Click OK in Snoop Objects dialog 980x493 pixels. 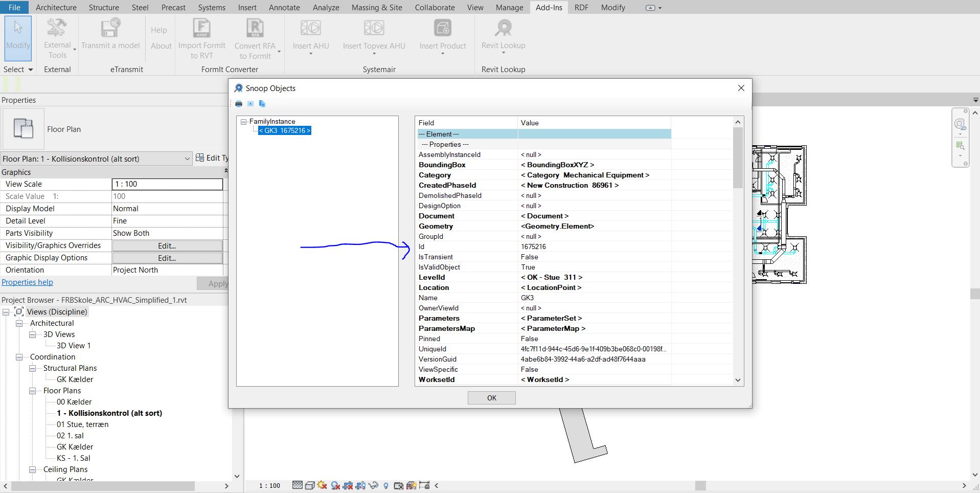point(492,398)
